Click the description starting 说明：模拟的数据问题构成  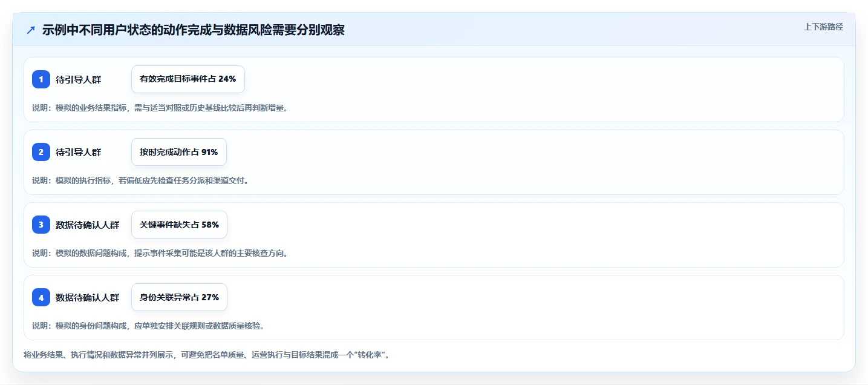pyautogui.click(x=160, y=253)
